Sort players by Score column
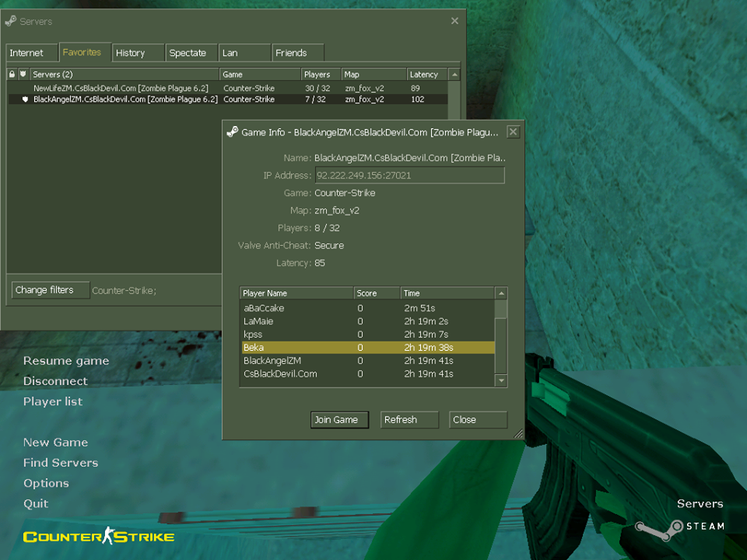This screenshot has height=560, width=747. pos(377,293)
